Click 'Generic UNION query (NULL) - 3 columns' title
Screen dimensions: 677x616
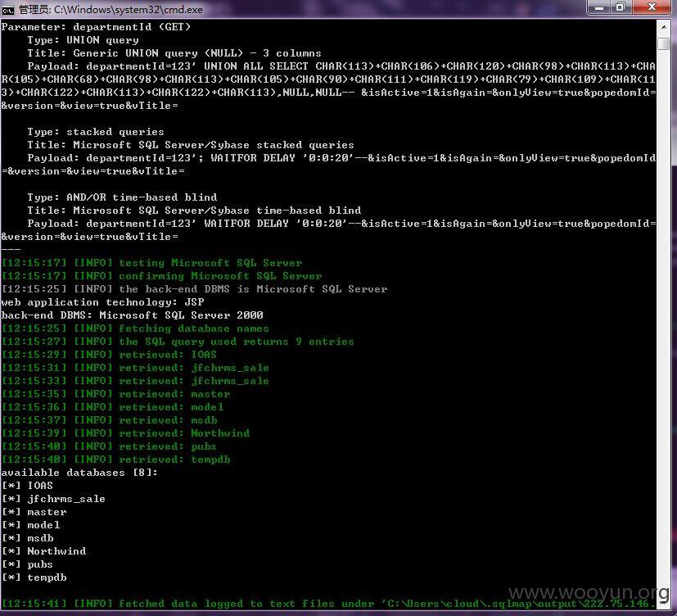pyautogui.click(x=197, y=53)
